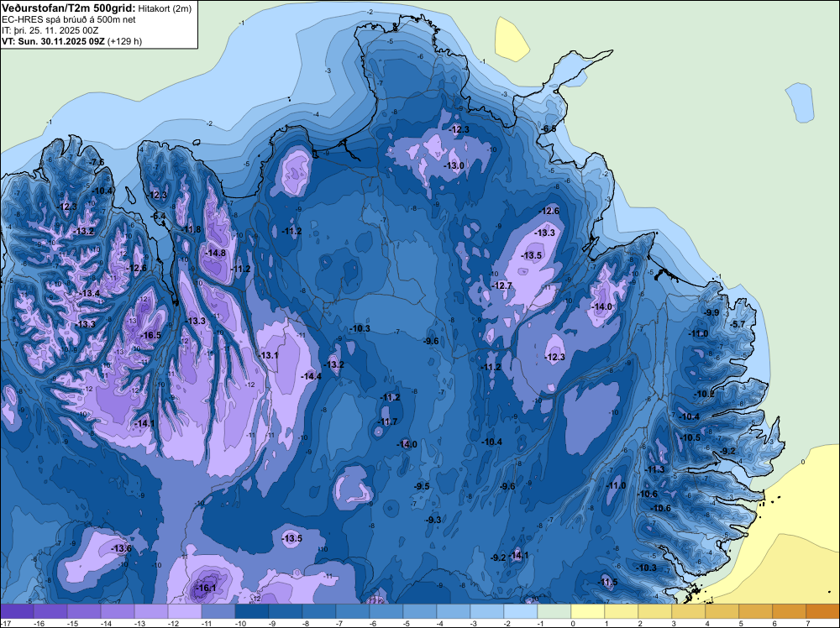Select the orange legend swatch between 6 and 7

(x=790, y=611)
